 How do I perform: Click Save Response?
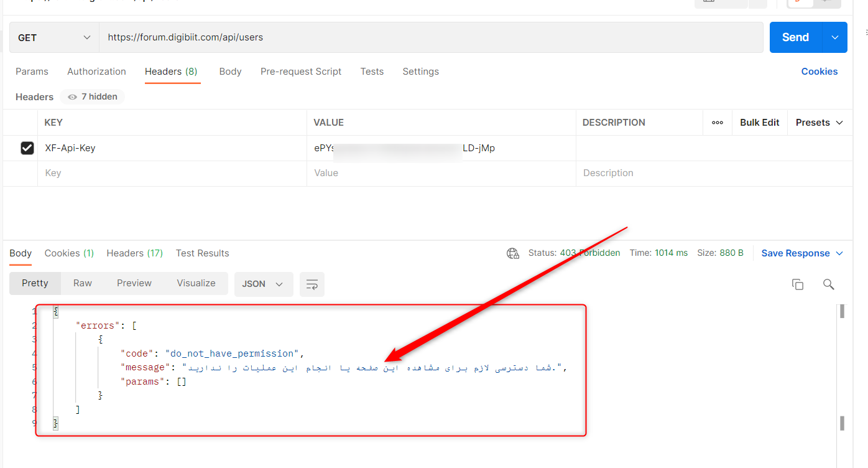click(795, 253)
